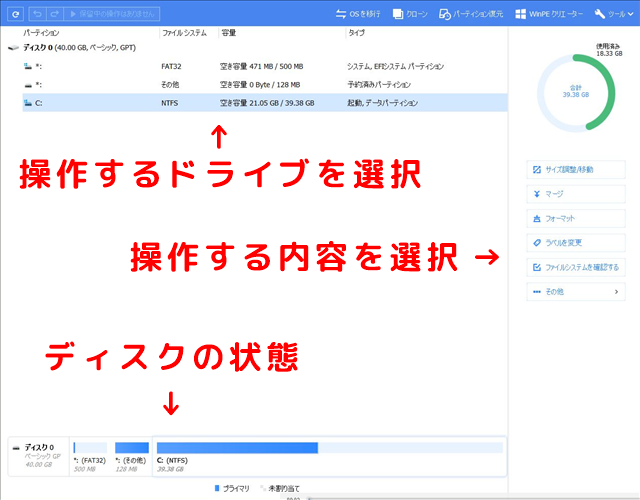Click the wrench tools icon
This screenshot has height=500, width=640.
(x=600, y=14)
